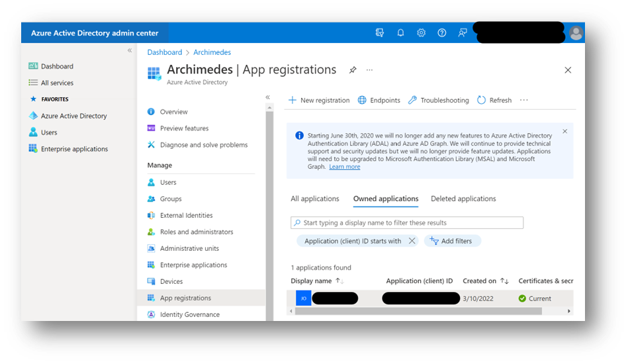
Task: Click the Learn more link
Action: 344,167
